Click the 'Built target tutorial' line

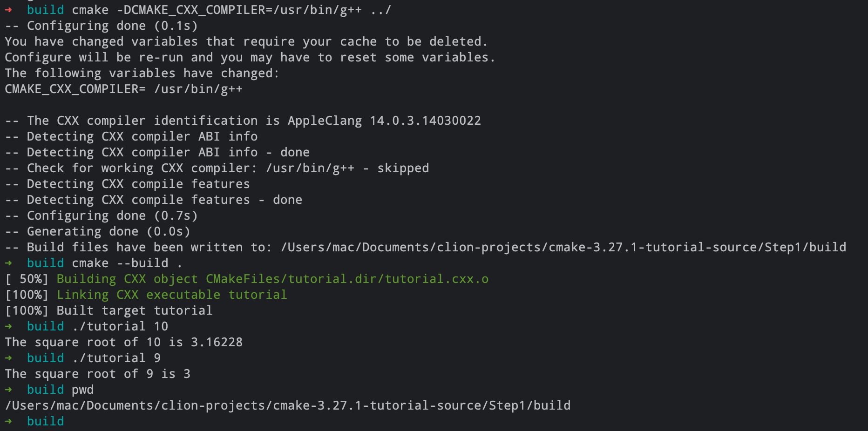(x=135, y=310)
